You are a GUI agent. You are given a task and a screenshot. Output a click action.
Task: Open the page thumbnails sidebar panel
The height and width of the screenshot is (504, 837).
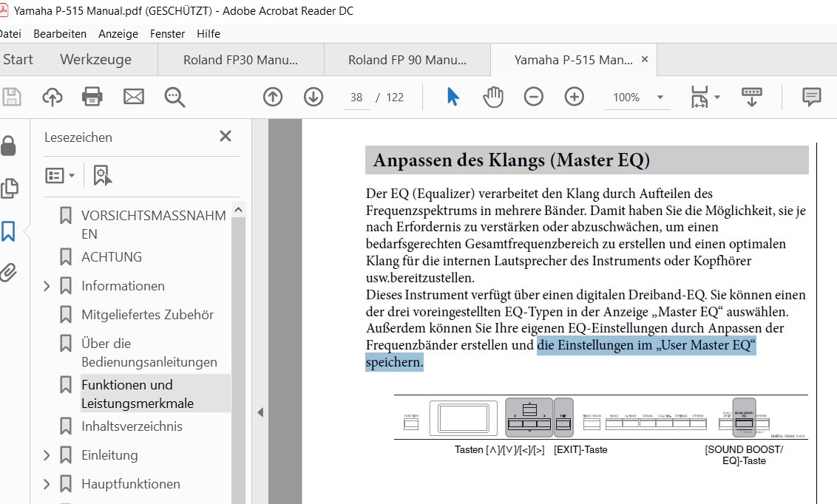click(x=9, y=188)
